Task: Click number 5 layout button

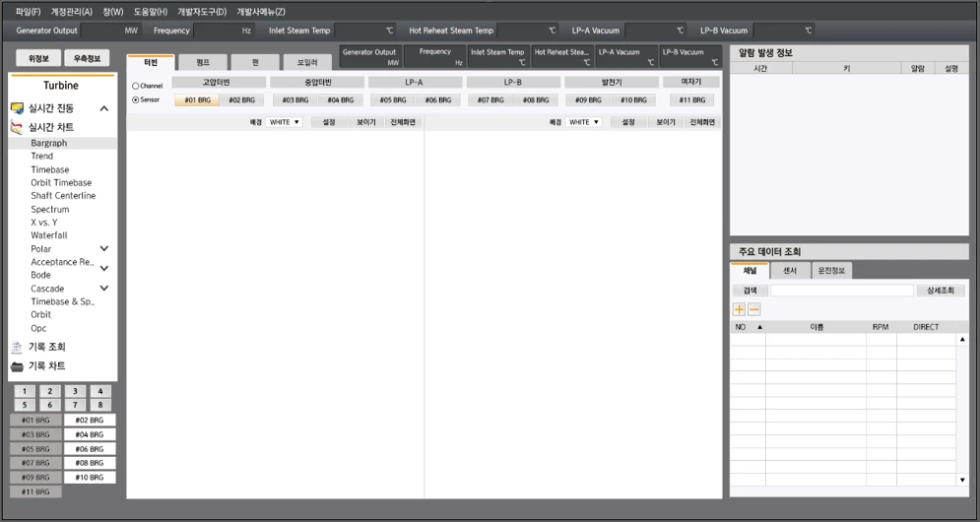Action: (25, 405)
